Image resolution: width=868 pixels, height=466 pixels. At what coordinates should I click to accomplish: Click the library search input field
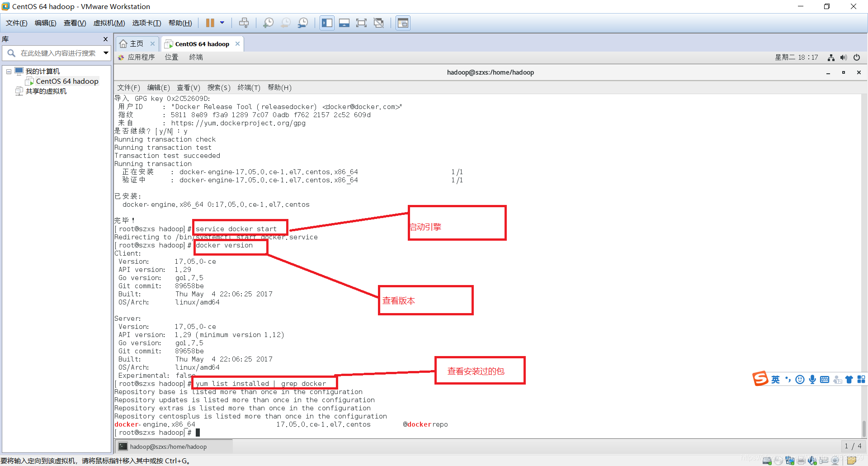pos(58,53)
